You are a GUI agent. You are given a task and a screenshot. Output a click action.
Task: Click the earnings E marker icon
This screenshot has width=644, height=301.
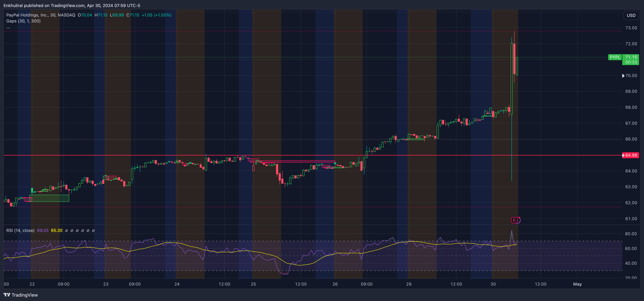point(514,220)
